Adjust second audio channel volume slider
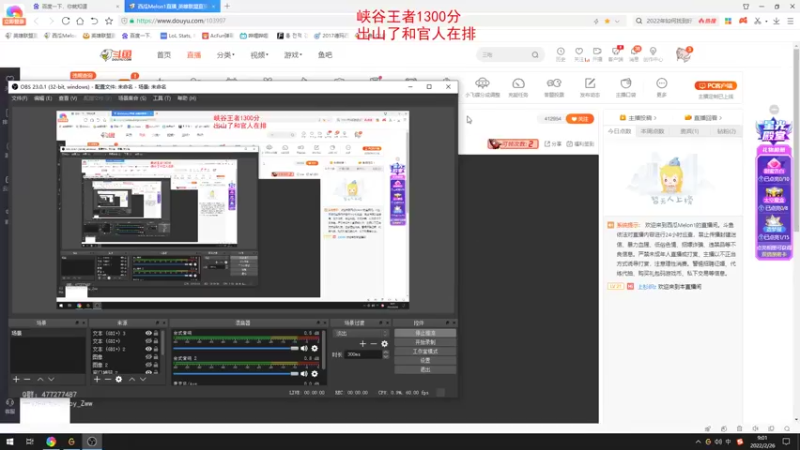Screen dimensions: 800x450 click(236, 374)
